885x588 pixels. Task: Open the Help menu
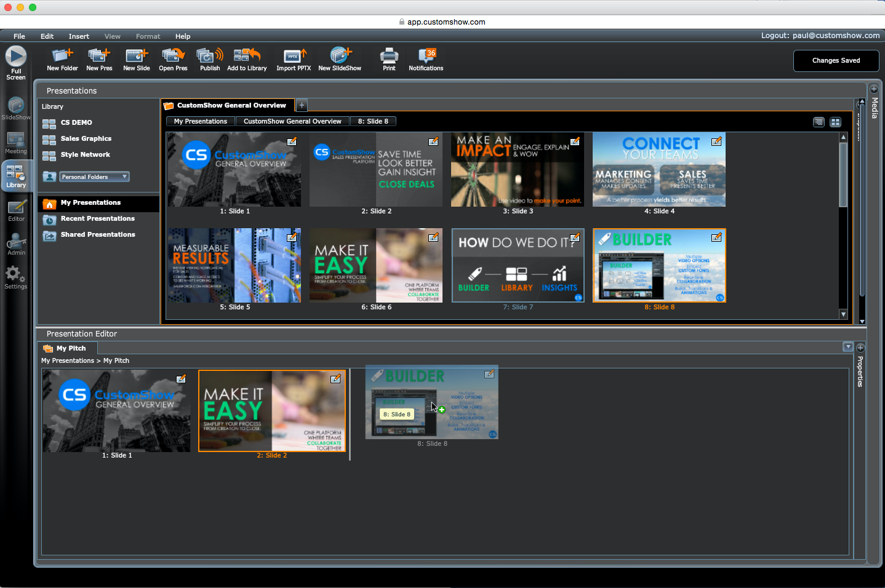183,36
